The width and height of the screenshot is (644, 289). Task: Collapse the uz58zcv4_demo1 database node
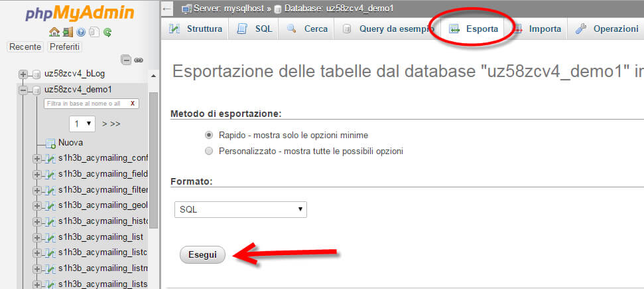23,90
